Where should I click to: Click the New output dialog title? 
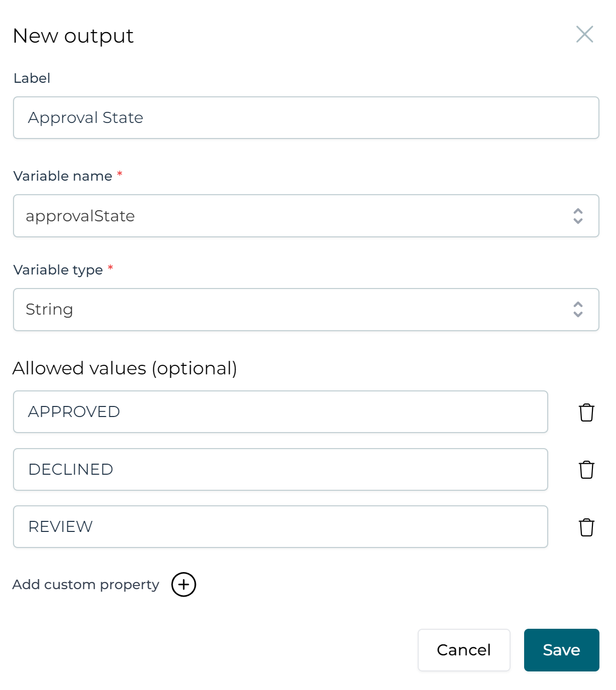click(73, 35)
